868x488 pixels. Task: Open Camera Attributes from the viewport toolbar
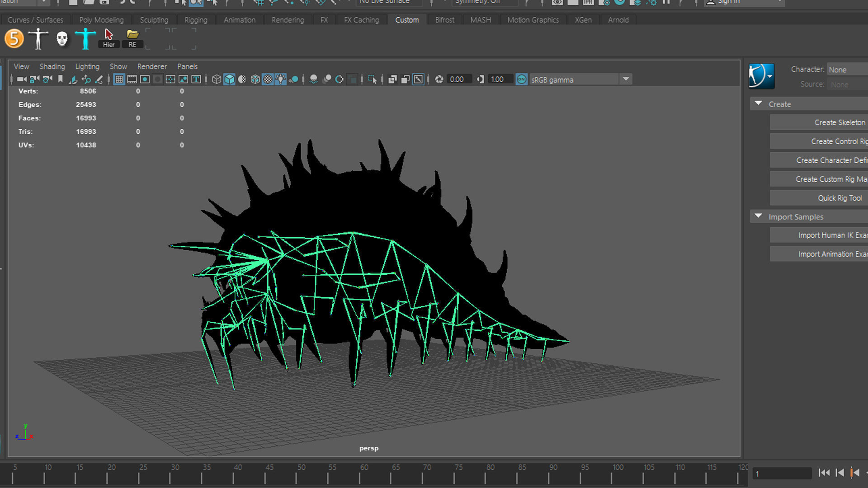(47, 80)
